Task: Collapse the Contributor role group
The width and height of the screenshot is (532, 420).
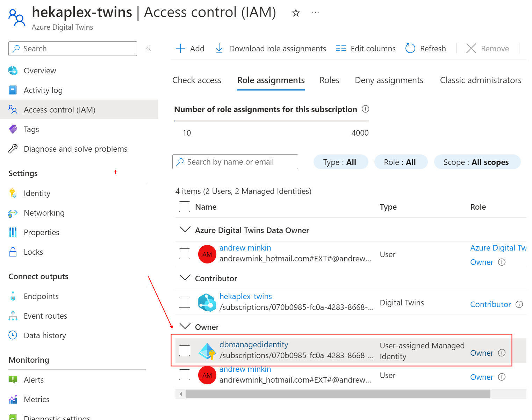Action: [185, 278]
